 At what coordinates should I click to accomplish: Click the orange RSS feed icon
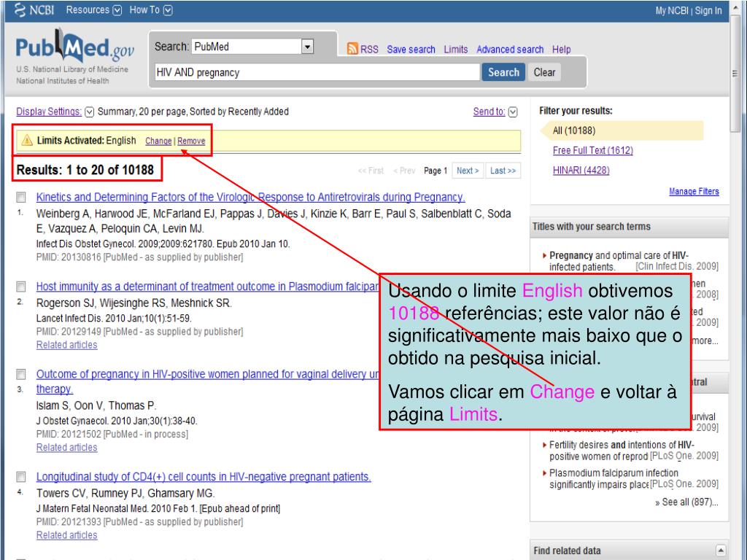coord(352,49)
